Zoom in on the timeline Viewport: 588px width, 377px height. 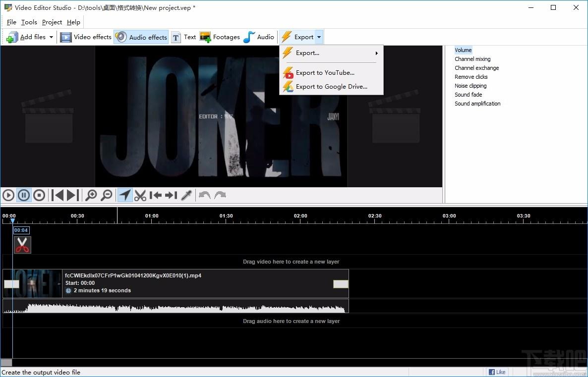click(x=91, y=195)
